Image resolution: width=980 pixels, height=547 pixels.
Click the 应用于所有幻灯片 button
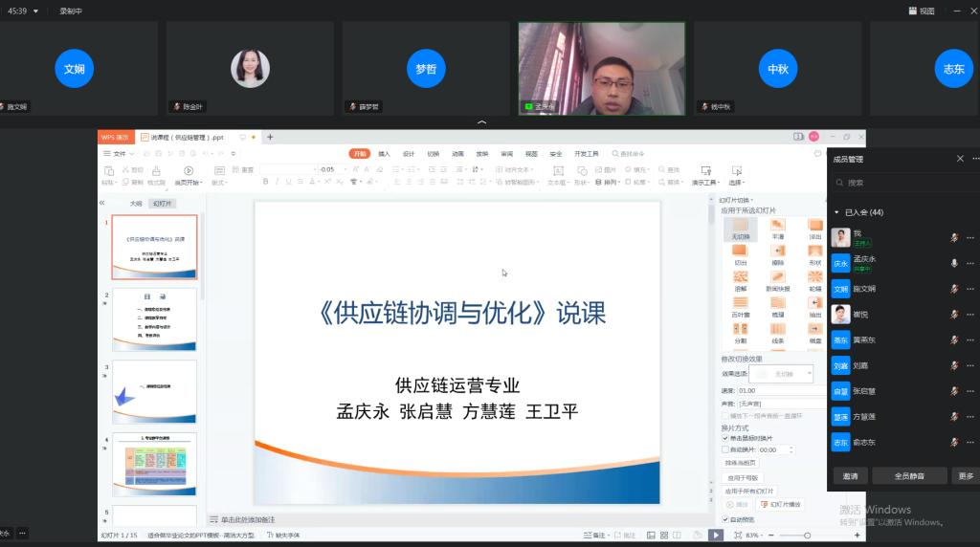tap(748, 492)
